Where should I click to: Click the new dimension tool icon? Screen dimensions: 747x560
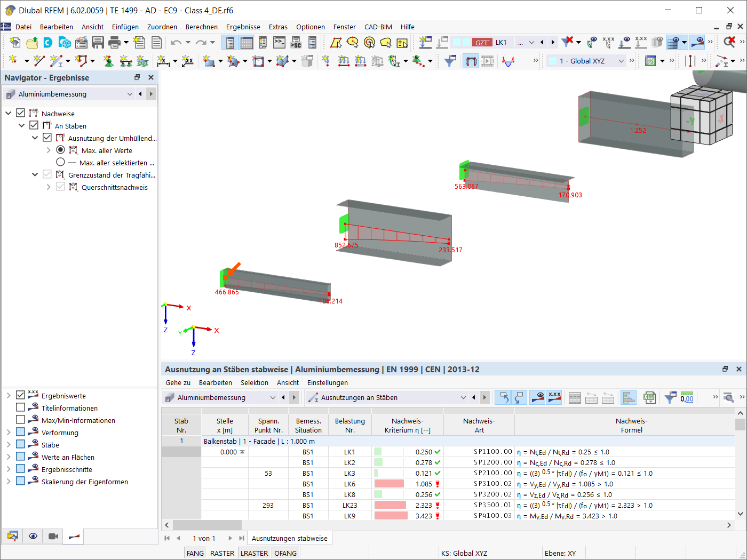click(x=163, y=61)
